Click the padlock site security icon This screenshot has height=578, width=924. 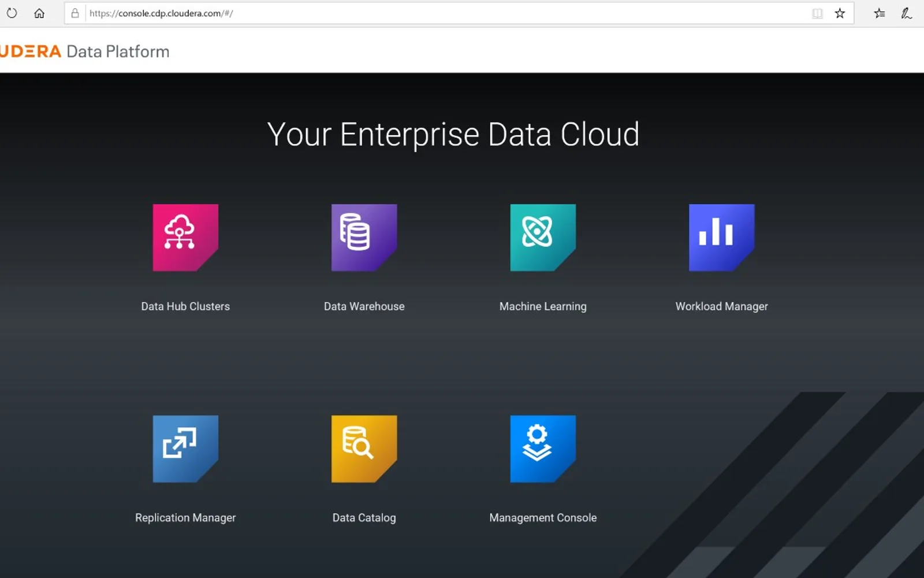75,13
